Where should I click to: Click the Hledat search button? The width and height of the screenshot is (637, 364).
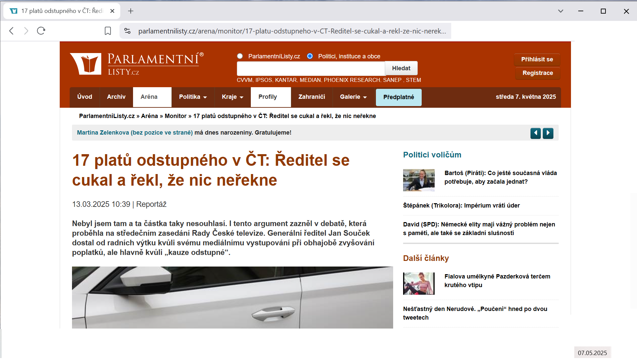point(401,68)
